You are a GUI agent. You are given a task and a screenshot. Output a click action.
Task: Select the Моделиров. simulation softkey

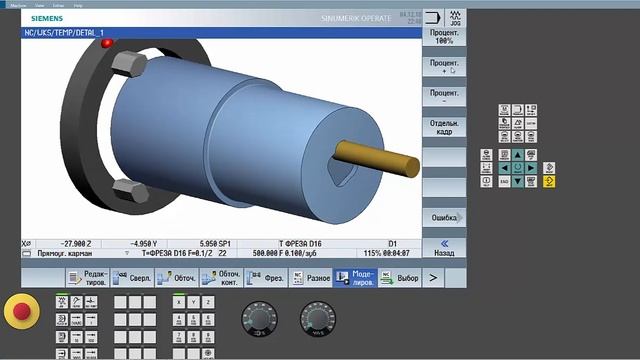(355, 278)
